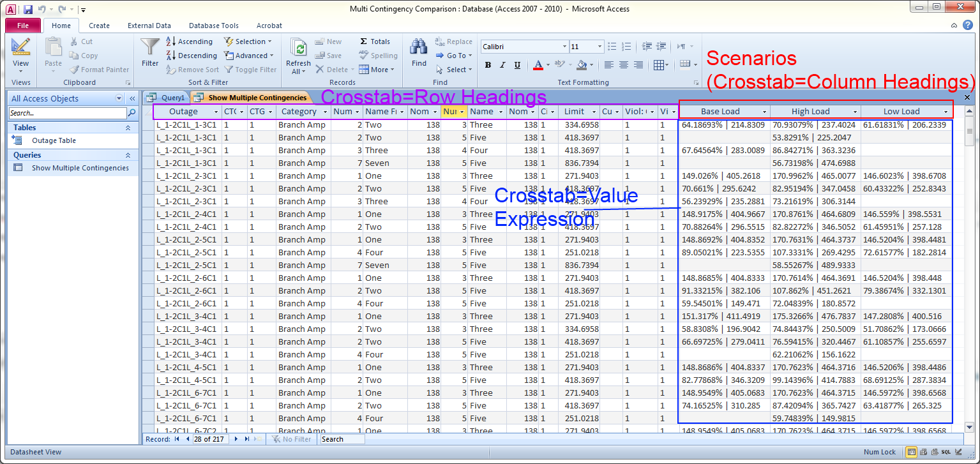
Task: Open the font size dropdown
Action: coord(599,47)
